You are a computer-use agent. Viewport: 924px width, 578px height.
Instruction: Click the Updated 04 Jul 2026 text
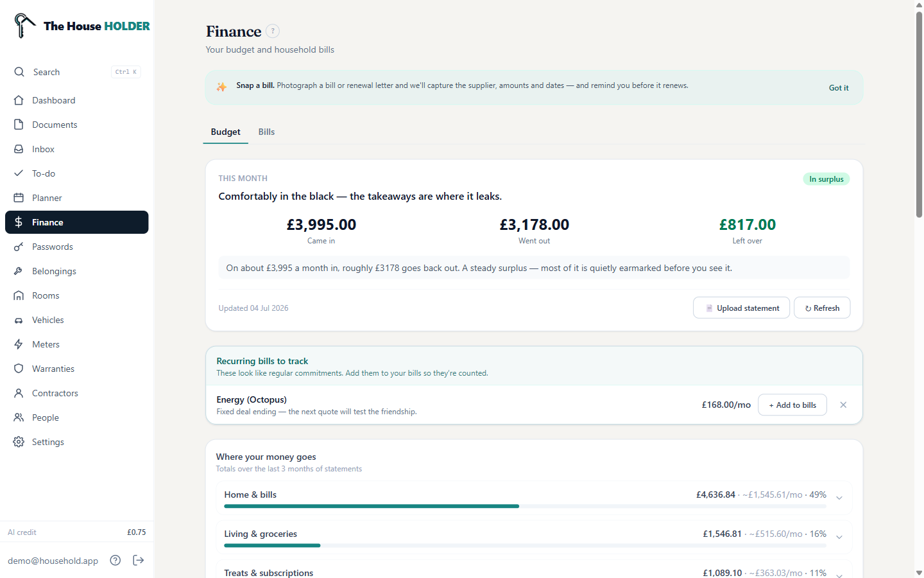tap(253, 308)
